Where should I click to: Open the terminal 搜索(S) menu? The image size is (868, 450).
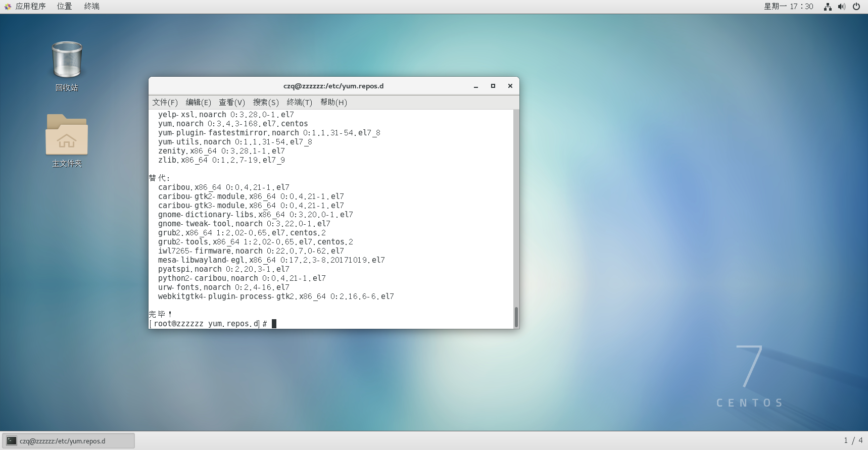point(266,103)
